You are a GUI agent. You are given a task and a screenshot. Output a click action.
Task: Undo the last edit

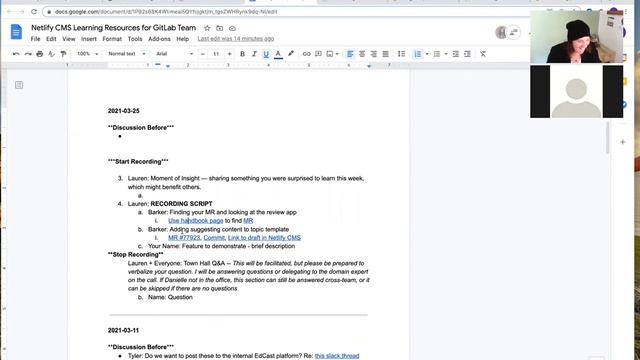coord(16,54)
